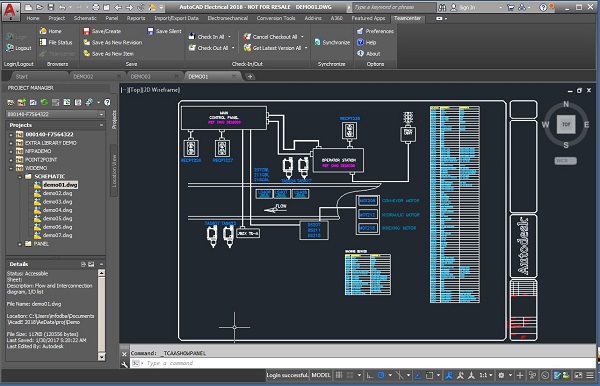Open the Reports ribbon tab
This screenshot has height=386, width=600.
(136, 18)
